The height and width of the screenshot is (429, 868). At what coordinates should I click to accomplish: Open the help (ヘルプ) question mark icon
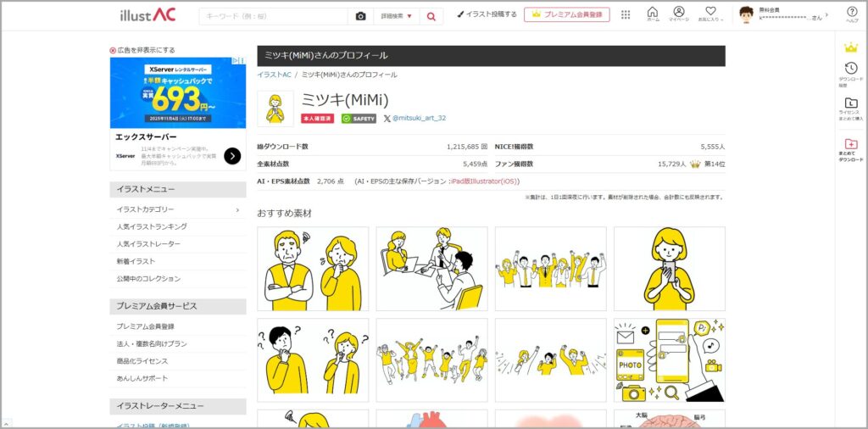851,14
